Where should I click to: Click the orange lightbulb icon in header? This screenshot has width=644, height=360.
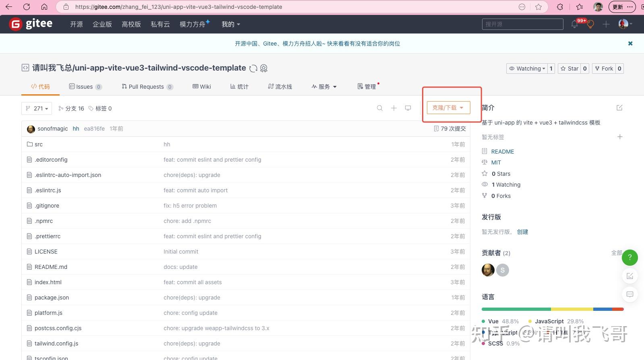point(590,24)
